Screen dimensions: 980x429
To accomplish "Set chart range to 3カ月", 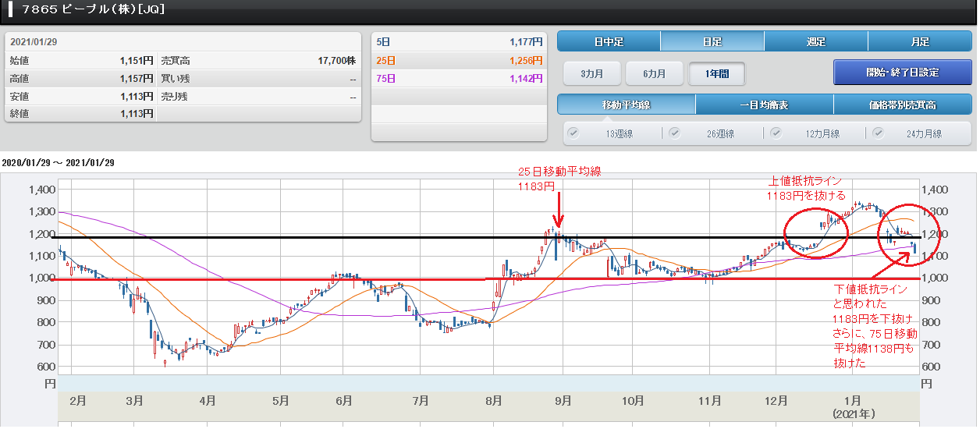I will point(592,74).
